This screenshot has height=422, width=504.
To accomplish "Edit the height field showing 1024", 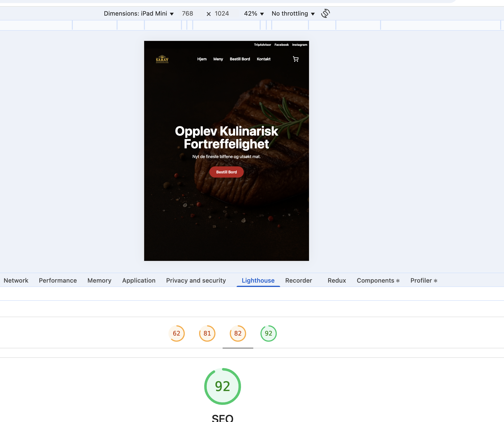I will tap(222, 14).
